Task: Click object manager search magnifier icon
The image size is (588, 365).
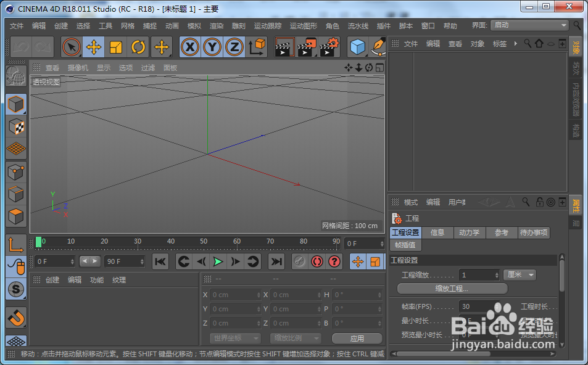Action: 528,44
